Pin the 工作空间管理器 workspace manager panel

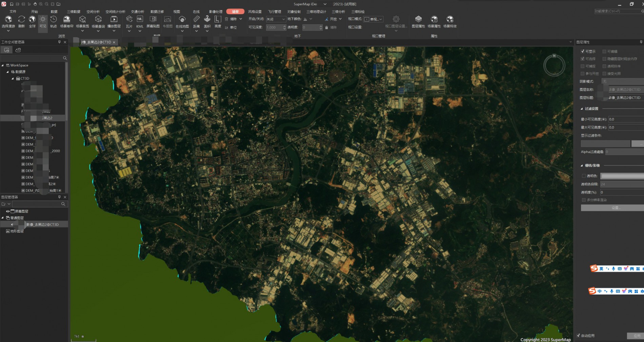[59, 42]
